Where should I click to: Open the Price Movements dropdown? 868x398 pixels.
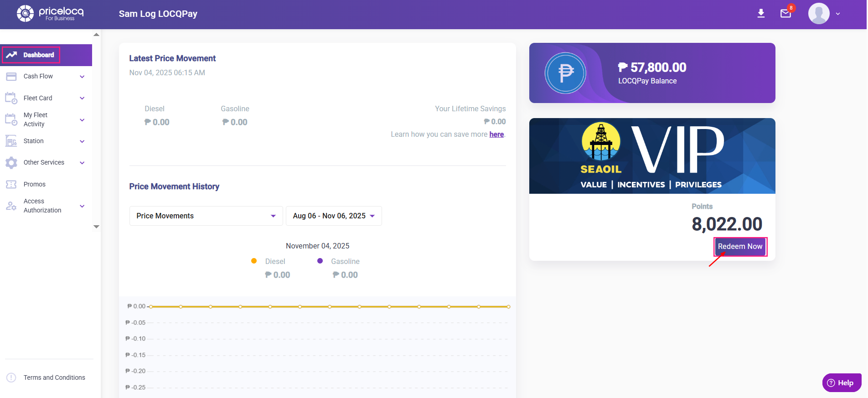(206, 216)
